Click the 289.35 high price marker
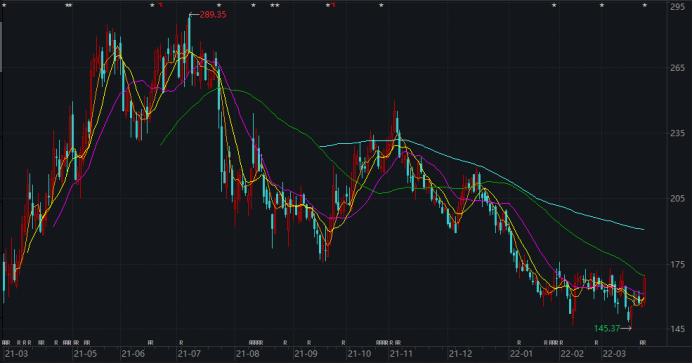 point(213,15)
